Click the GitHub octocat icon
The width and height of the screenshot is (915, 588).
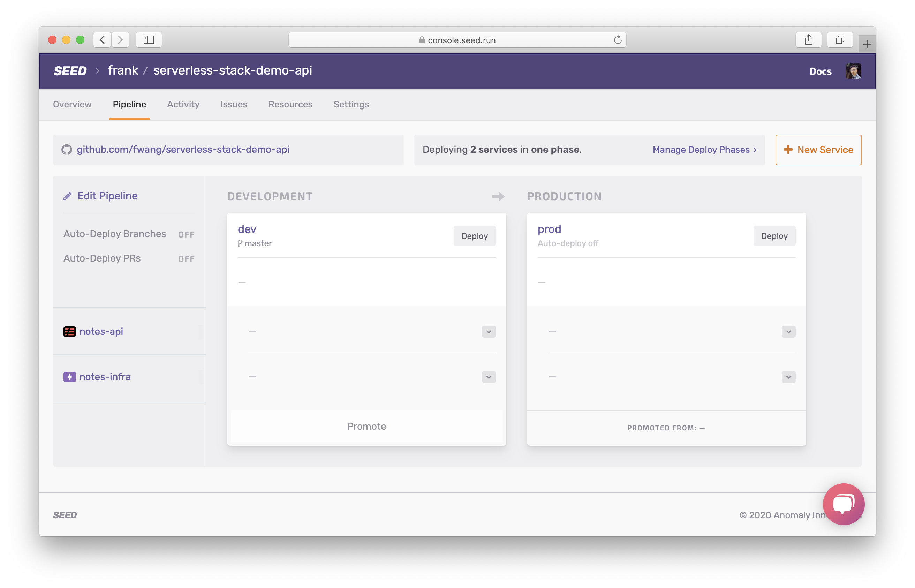point(67,150)
